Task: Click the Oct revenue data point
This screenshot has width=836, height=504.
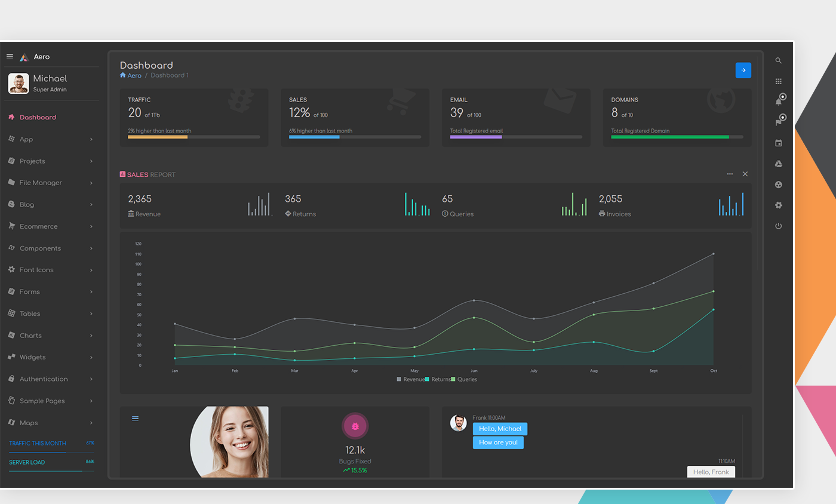Action: coord(713,254)
